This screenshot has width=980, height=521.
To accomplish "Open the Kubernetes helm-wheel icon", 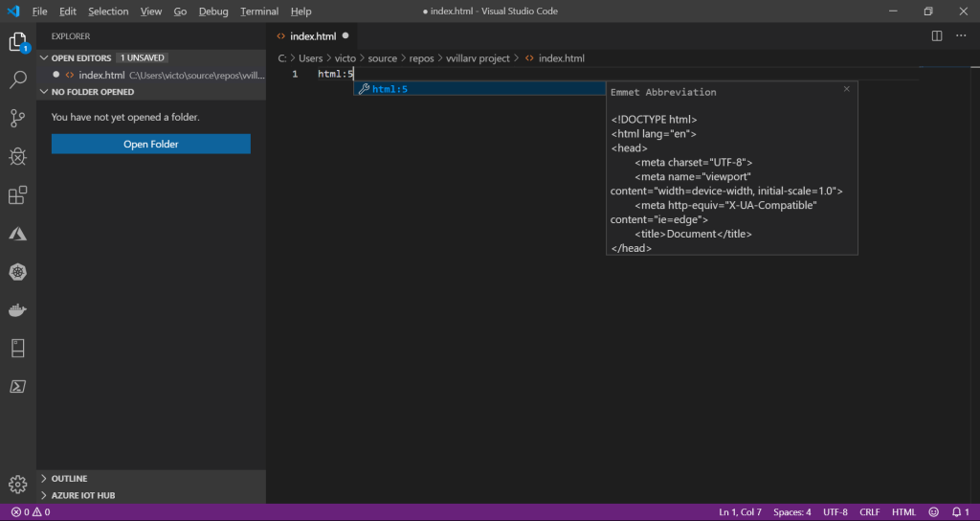I will pos(18,271).
